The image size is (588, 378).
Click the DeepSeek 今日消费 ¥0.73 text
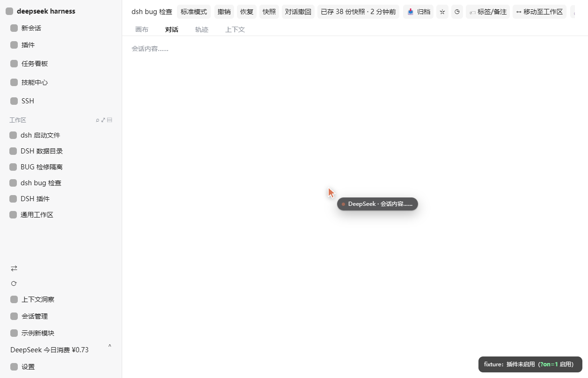pos(49,350)
